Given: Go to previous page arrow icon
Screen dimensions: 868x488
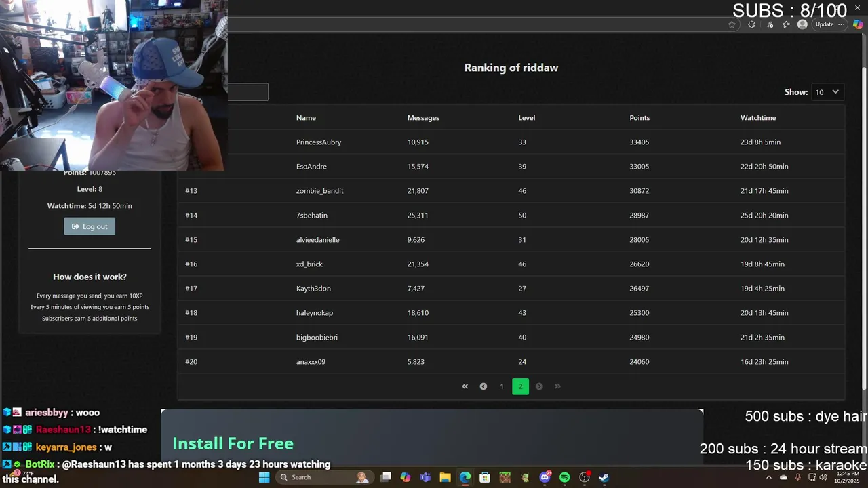Looking at the screenshot, I should [484, 386].
